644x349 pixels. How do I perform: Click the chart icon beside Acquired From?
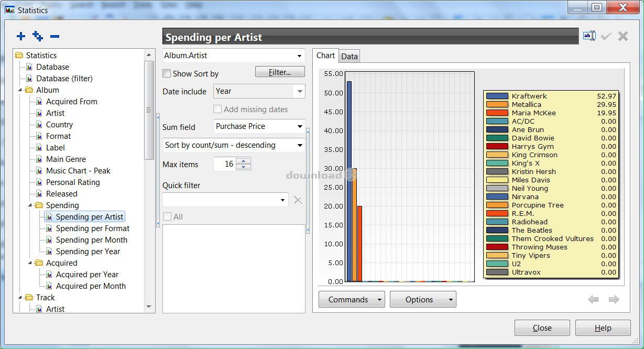click(x=39, y=102)
